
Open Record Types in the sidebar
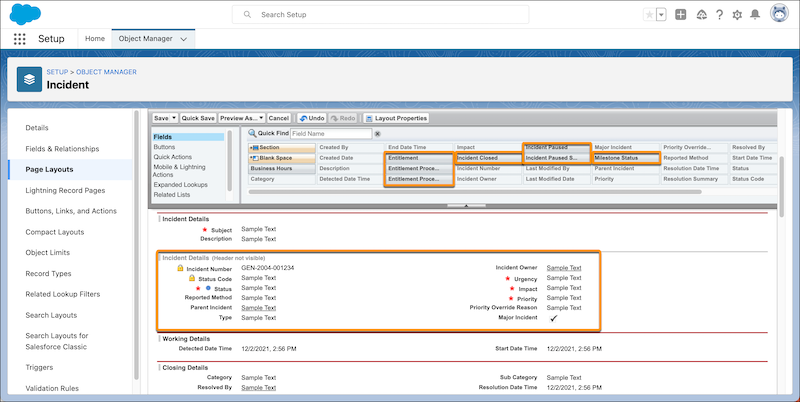[x=48, y=273]
